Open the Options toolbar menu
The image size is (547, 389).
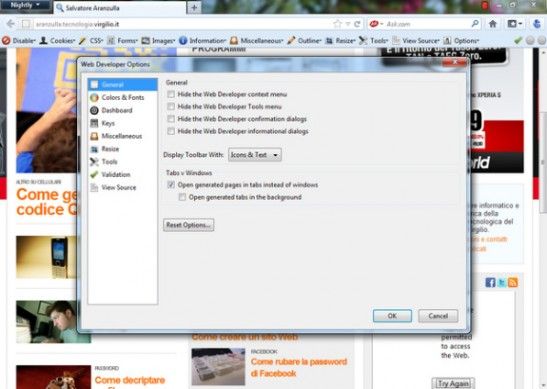point(461,40)
